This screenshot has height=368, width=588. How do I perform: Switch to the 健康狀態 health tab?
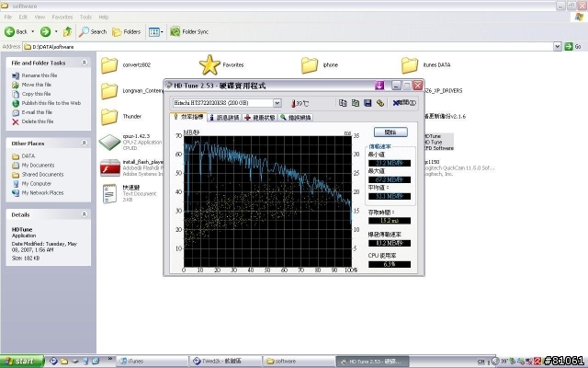pos(260,118)
